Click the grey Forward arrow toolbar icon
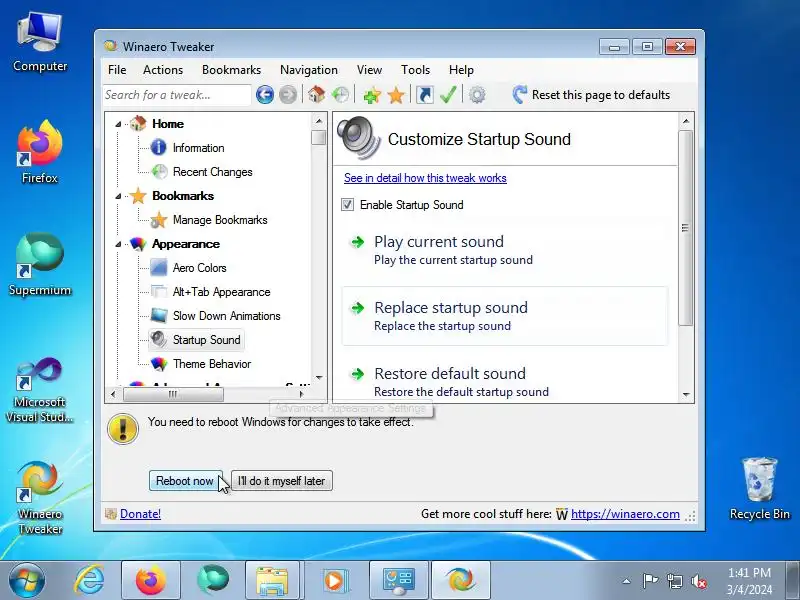Screen dimensions: 800x600 click(288, 95)
